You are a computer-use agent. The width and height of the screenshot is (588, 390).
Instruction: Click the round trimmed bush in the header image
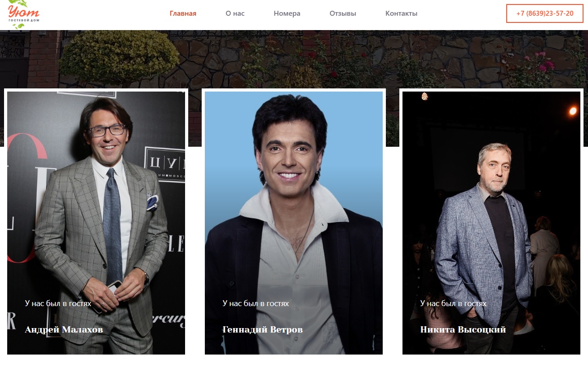(119, 56)
